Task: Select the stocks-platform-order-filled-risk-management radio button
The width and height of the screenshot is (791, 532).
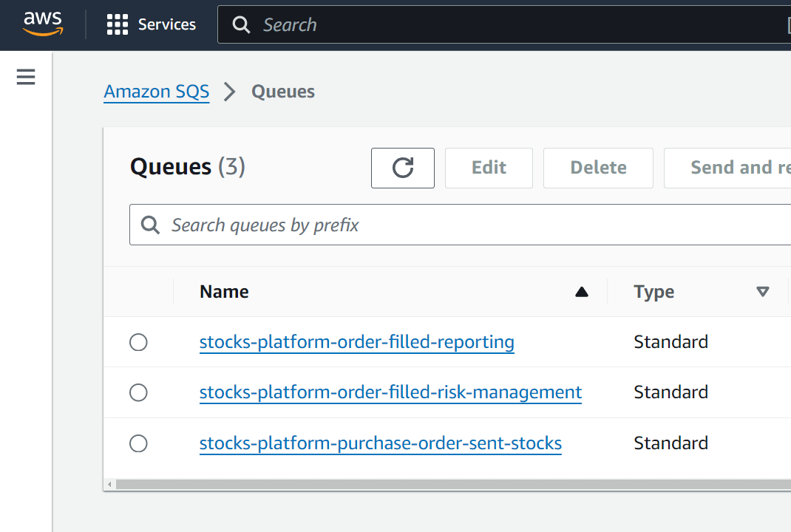Action: (x=138, y=392)
